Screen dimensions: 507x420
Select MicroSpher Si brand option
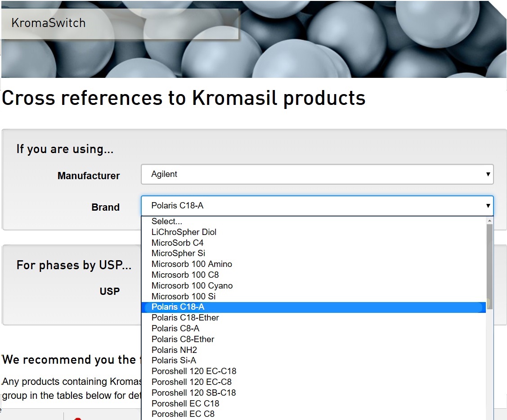click(x=314, y=253)
